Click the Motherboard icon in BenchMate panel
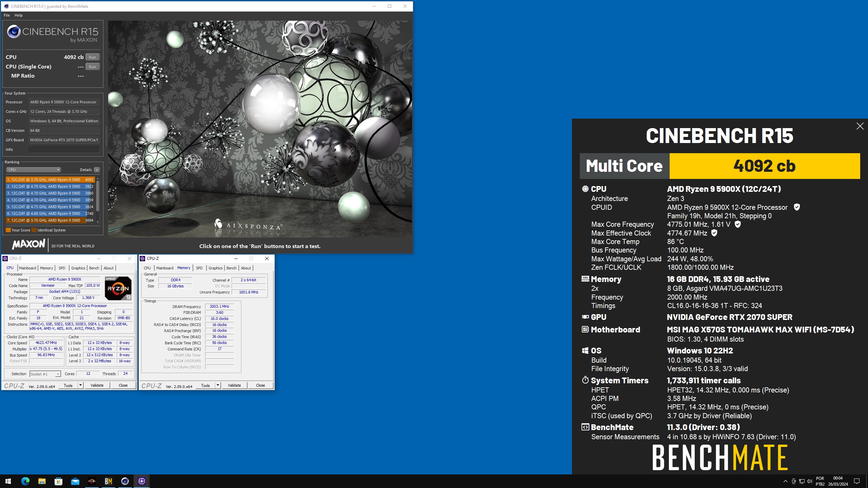 coord(585,329)
